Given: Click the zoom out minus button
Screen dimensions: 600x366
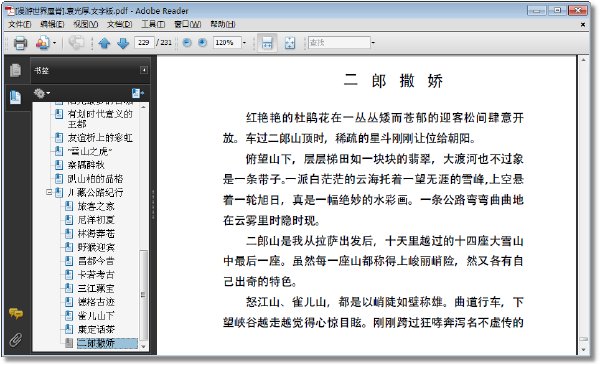Looking at the screenshot, I should tap(187, 42).
